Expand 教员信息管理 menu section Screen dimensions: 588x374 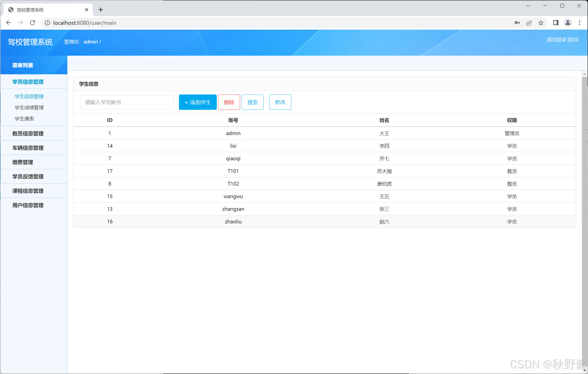[x=28, y=134]
